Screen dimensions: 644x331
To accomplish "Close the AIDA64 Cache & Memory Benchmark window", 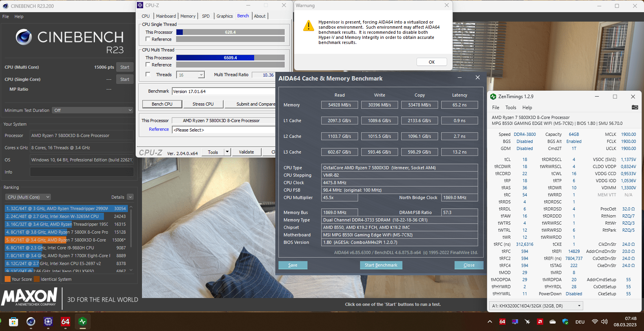I will click(x=478, y=77).
